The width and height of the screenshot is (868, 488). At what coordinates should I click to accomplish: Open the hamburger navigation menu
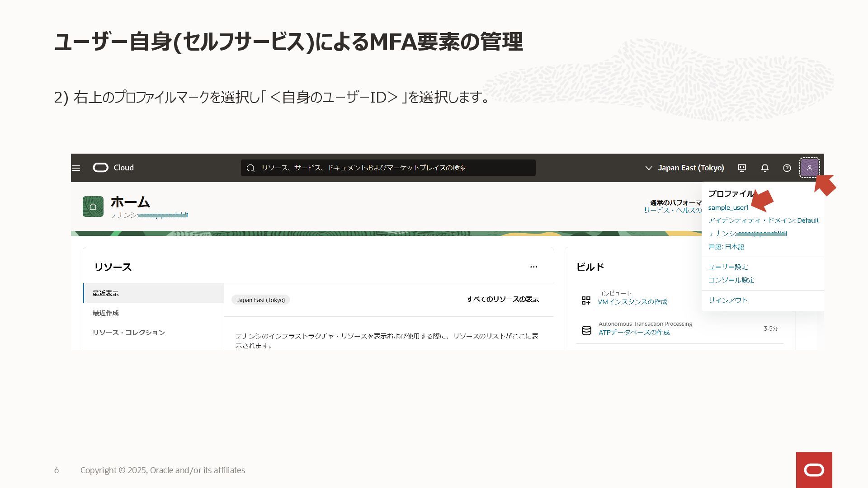pos(76,168)
